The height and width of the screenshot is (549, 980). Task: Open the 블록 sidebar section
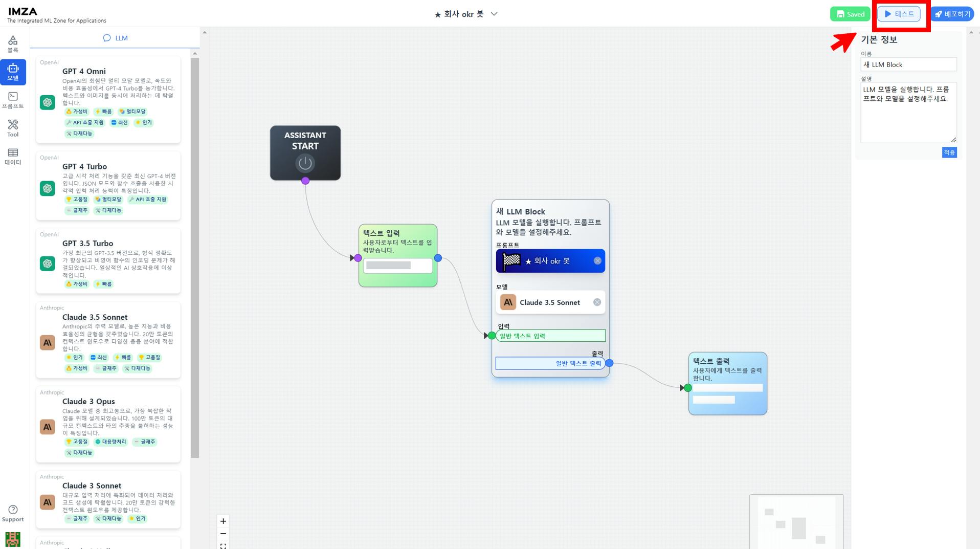pos(13,44)
